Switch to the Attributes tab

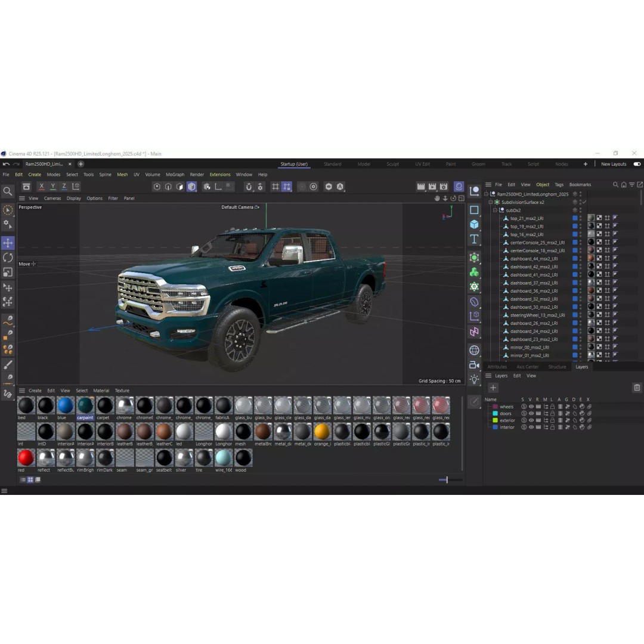point(497,367)
